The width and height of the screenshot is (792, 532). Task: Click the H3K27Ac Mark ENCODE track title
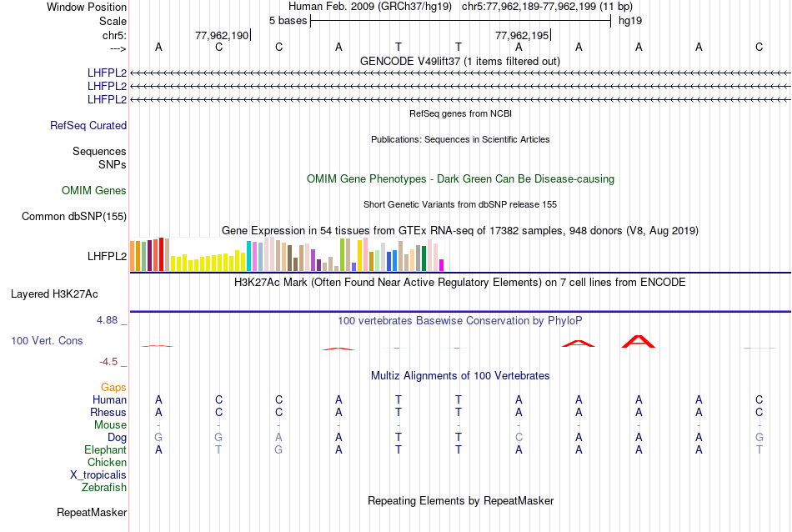(459, 283)
